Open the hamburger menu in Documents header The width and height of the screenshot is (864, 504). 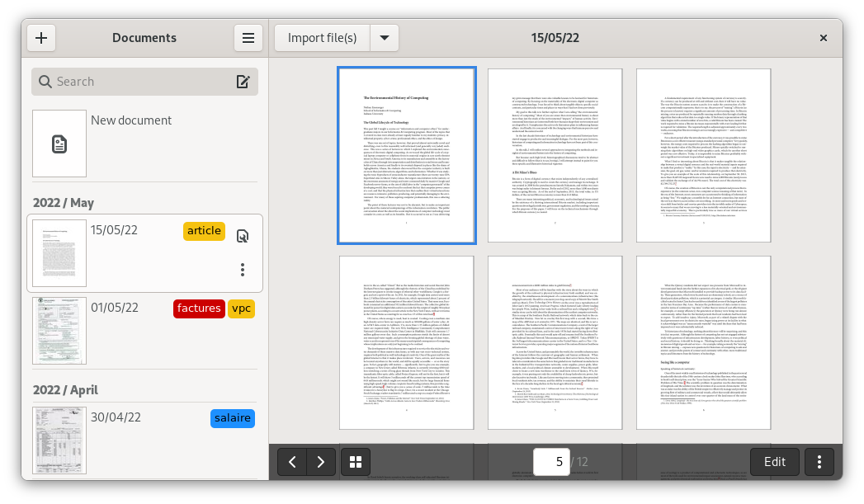click(x=248, y=38)
